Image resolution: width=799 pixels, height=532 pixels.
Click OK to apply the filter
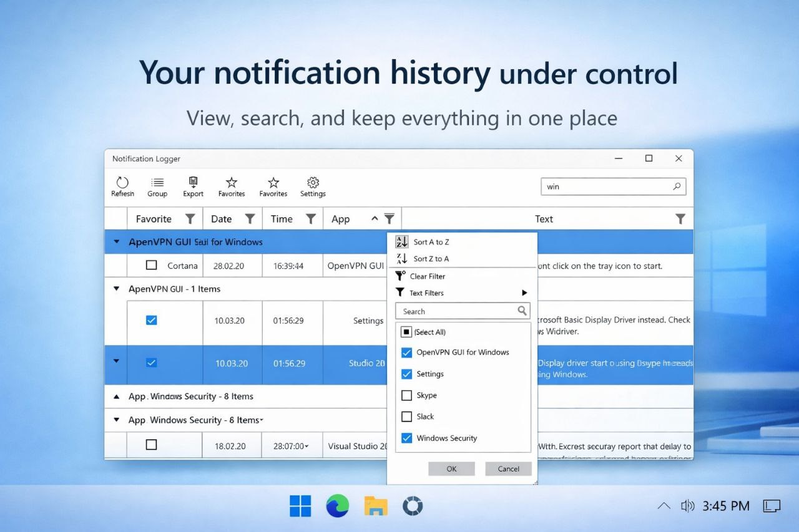tap(451, 468)
